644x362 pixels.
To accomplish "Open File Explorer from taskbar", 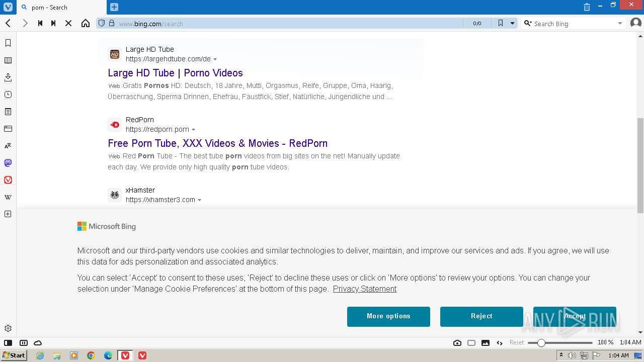I will point(57,355).
